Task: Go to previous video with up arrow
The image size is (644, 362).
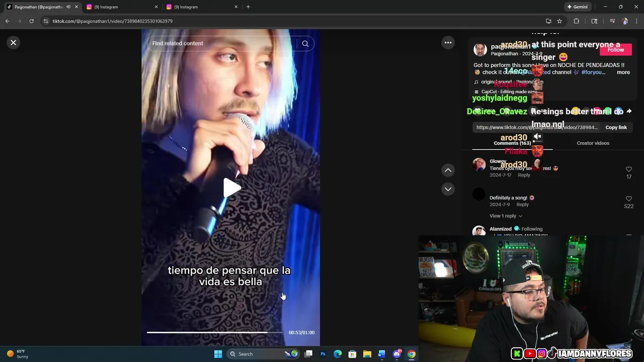Action: [448, 170]
